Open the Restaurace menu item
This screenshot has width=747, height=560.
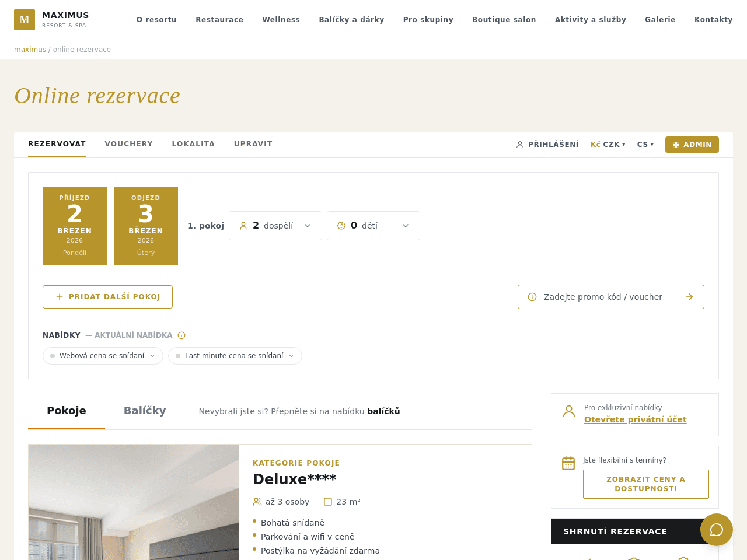pyautogui.click(x=219, y=20)
